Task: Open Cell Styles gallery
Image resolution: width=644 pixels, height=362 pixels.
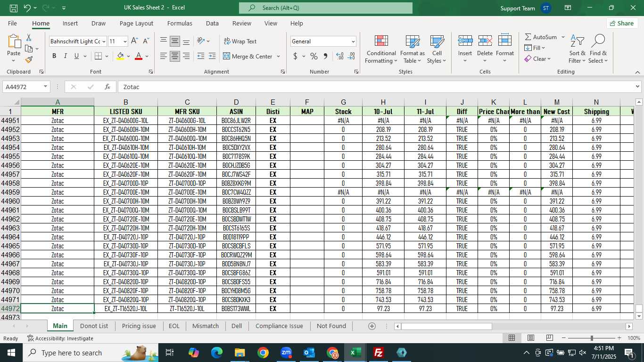Action: (437, 49)
